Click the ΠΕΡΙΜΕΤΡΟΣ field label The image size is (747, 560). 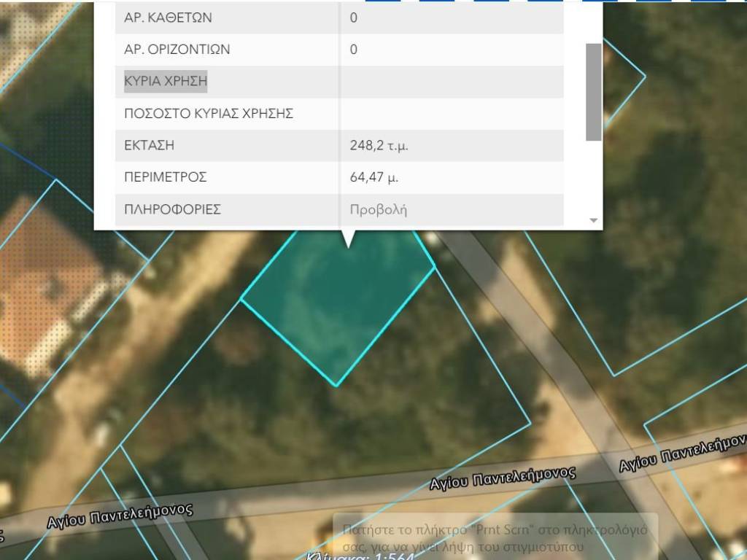click(165, 177)
